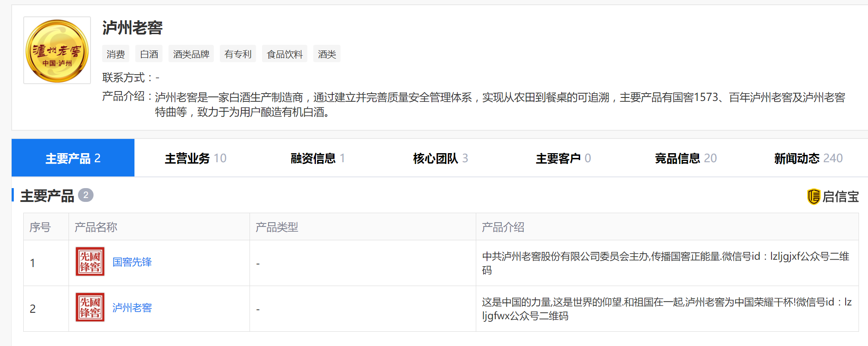
Task: Click the 联系方式 label line
Action: click(131, 78)
